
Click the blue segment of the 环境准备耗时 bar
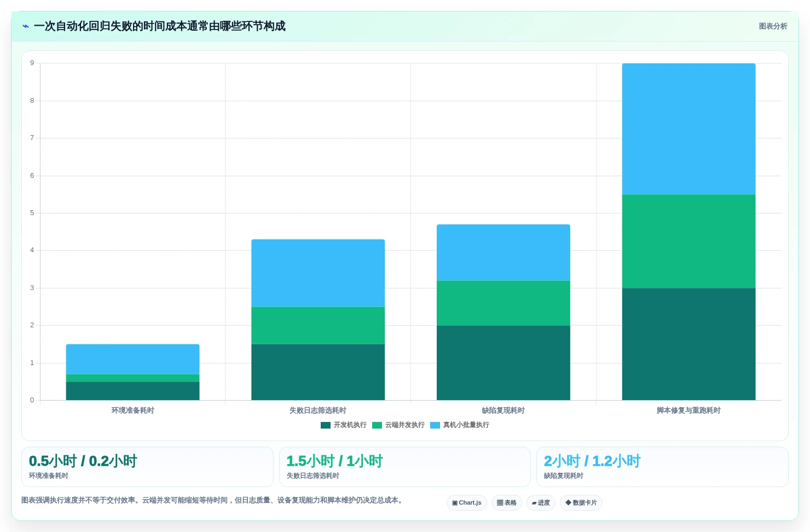(x=133, y=359)
